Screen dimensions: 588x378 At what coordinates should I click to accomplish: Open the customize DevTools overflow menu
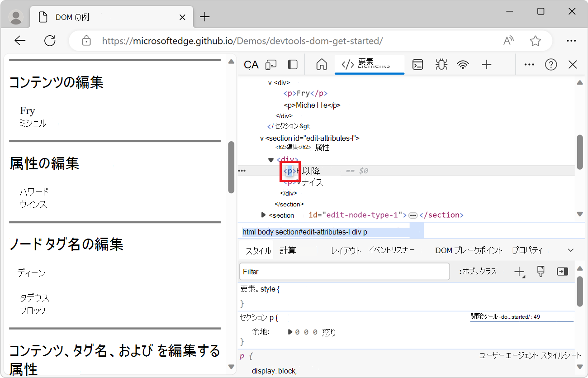click(x=529, y=64)
